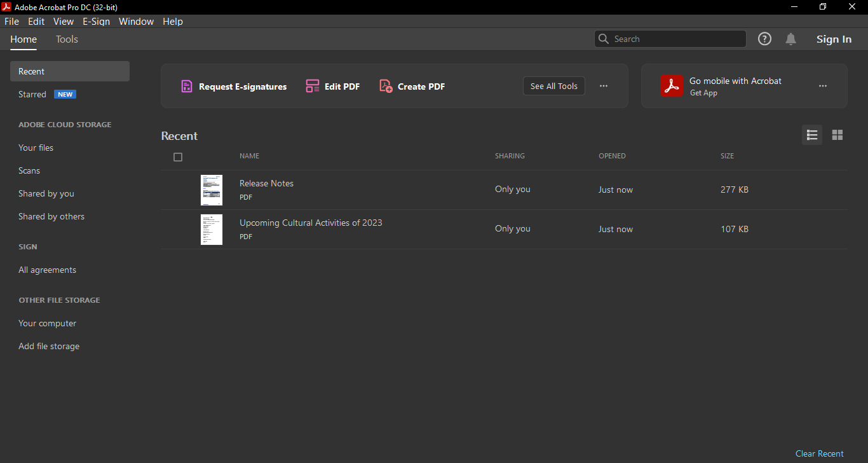Image resolution: width=868 pixels, height=463 pixels.
Task: Sort by the SHARING column header
Action: tap(510, 156)
